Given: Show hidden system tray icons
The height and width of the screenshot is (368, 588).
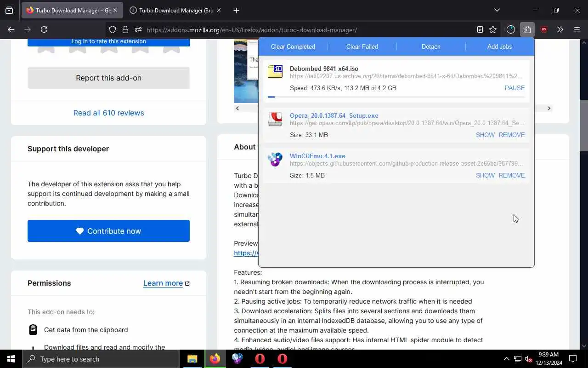Looking at the screenshot, I should (x=506, y=359).
